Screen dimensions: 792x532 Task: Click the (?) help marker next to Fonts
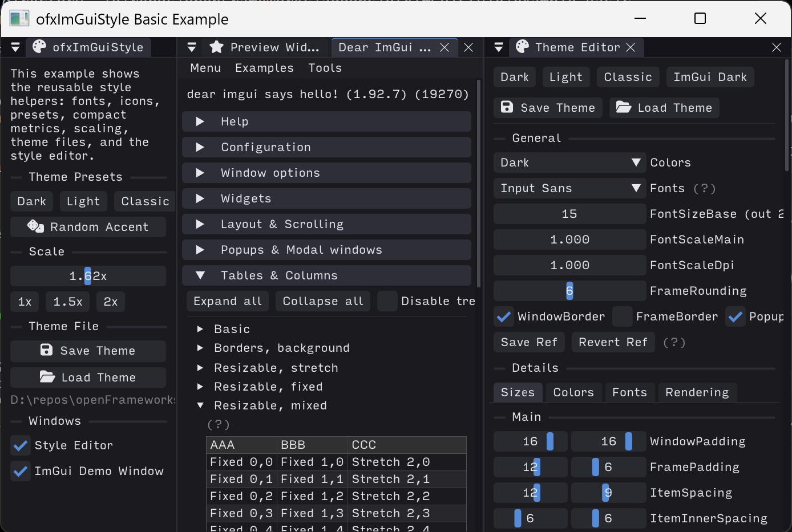[x=705, y=188]
